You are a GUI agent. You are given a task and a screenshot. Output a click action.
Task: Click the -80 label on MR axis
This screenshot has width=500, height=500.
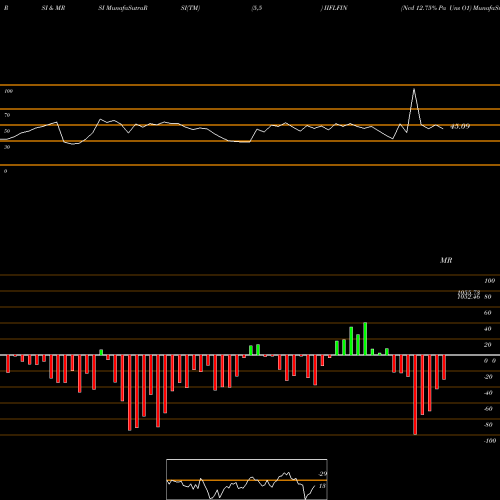point(488,425)
